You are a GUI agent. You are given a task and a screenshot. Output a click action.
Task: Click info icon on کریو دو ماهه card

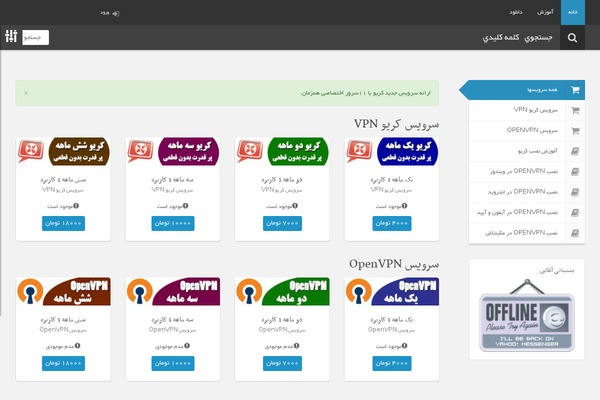295,206
